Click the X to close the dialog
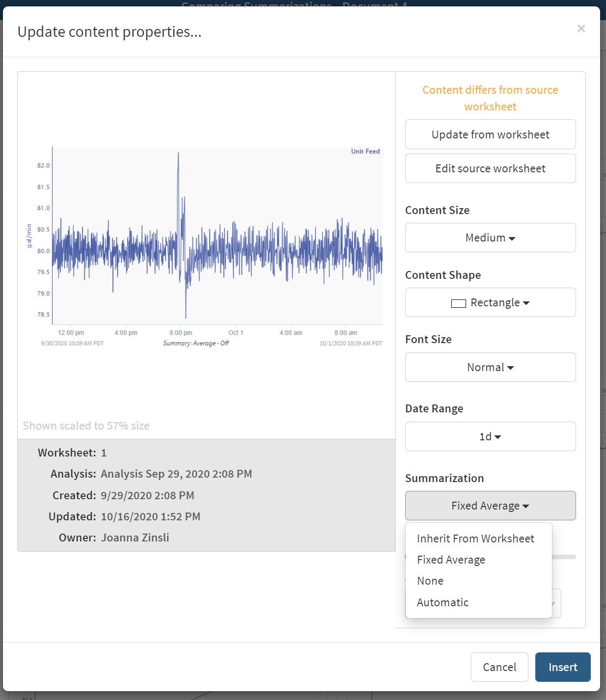Screen dimensions: 606x700 click(x=581, y=28)
